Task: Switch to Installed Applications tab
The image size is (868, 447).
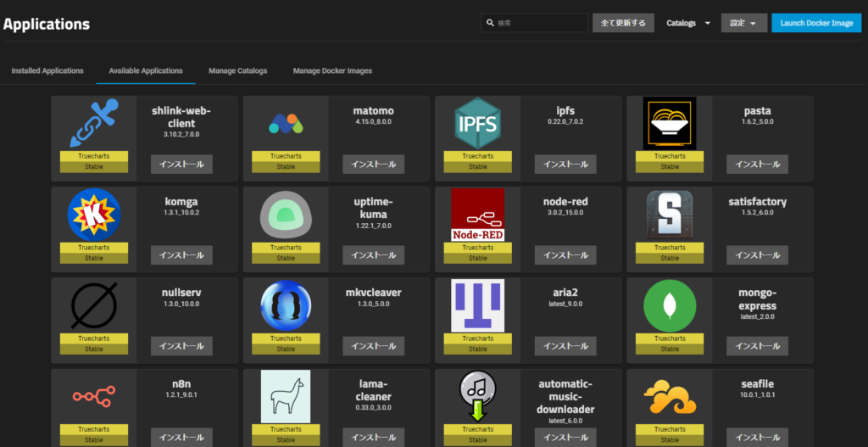Action: (47, 70)
